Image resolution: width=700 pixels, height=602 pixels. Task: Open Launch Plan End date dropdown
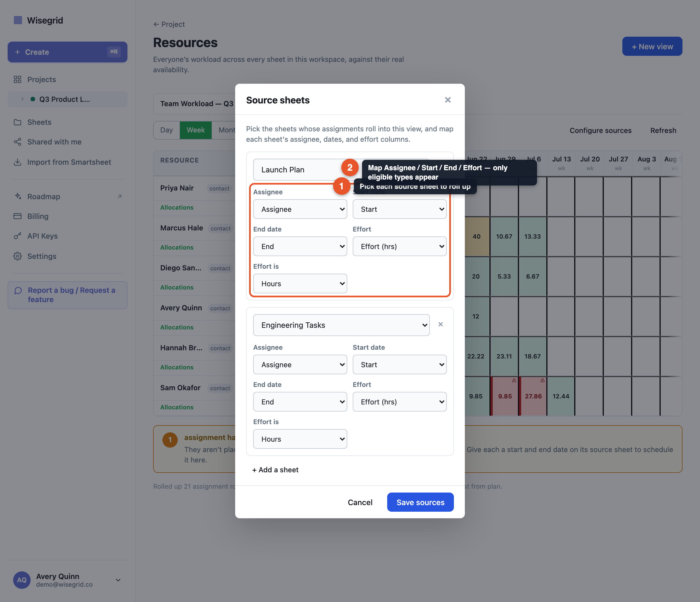[300, 247]
